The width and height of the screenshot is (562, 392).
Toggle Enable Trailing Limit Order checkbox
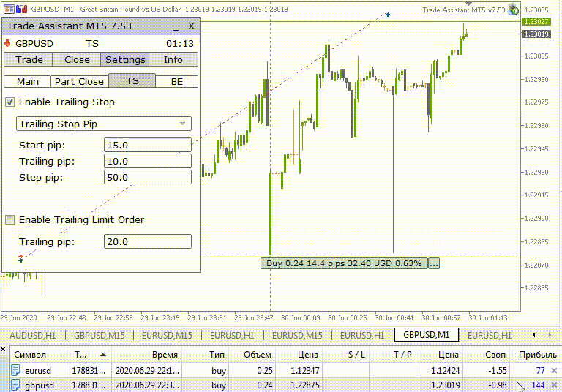(10, 219)
